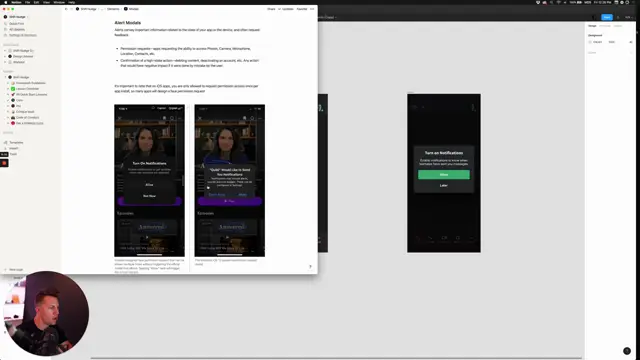Open the lowest page under Shift Nudge
The height and width of the screenshot is (360, 640).
[29, 123]
